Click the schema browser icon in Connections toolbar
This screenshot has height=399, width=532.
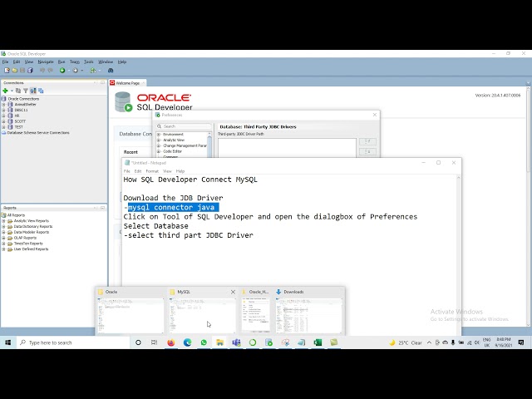[x=33, y=91]
